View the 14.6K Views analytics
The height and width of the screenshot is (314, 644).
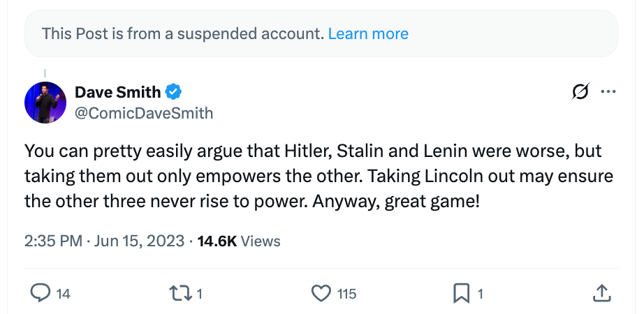point(239,241)
